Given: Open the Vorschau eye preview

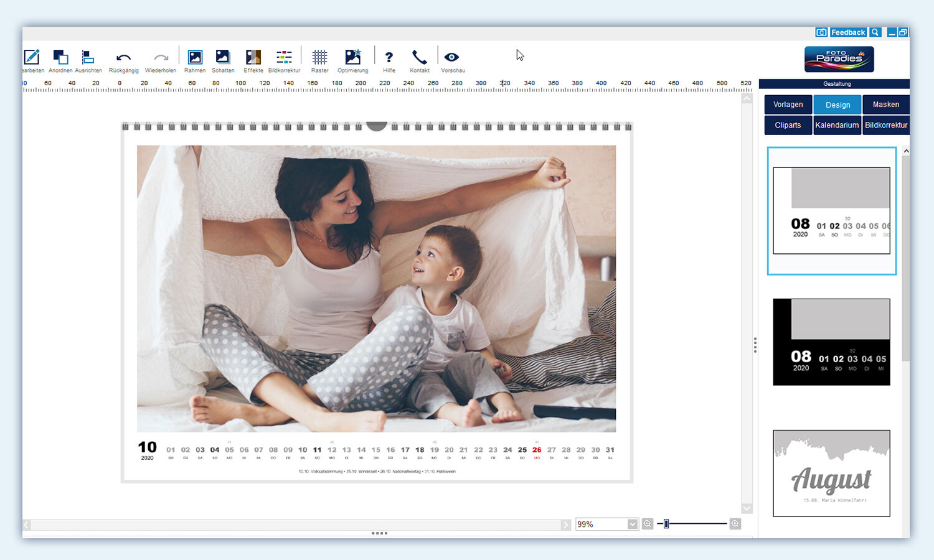Looking at the screenshot, I should (452, 58).
